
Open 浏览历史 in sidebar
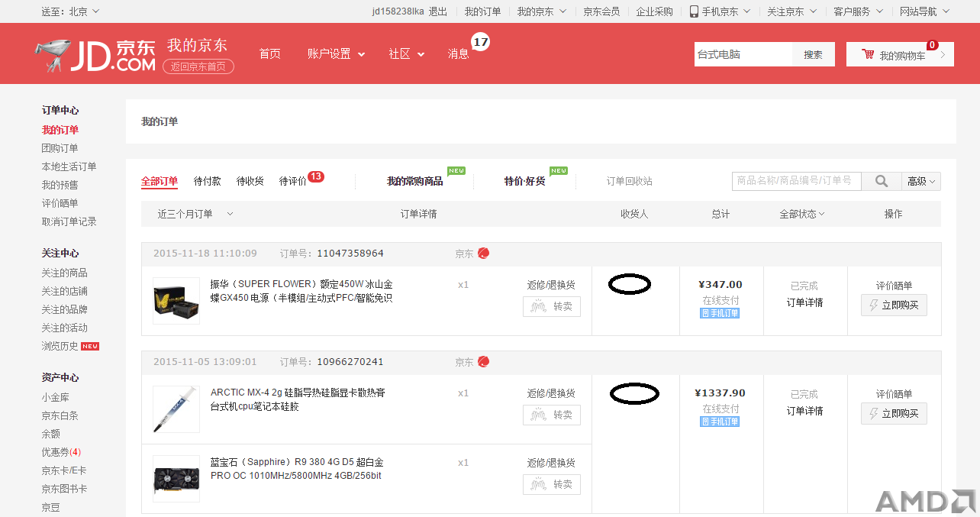[60, 346]
